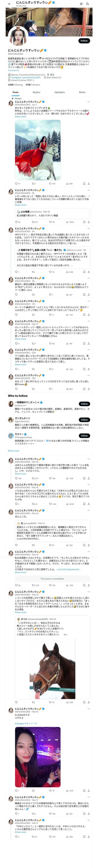Open the Highlights tab
This screenshot has height=868, width=98.
(x=60, y=92)
